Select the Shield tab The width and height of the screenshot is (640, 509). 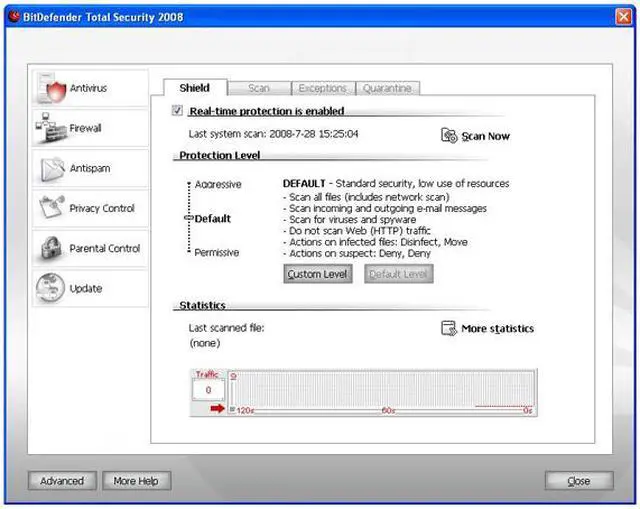[x=195, y=89]
